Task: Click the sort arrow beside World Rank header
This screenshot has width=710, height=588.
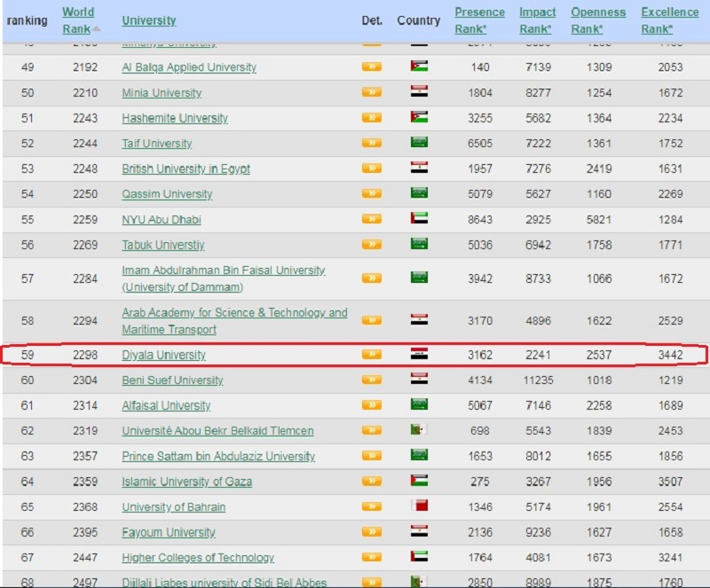Action: pos(96,29)
